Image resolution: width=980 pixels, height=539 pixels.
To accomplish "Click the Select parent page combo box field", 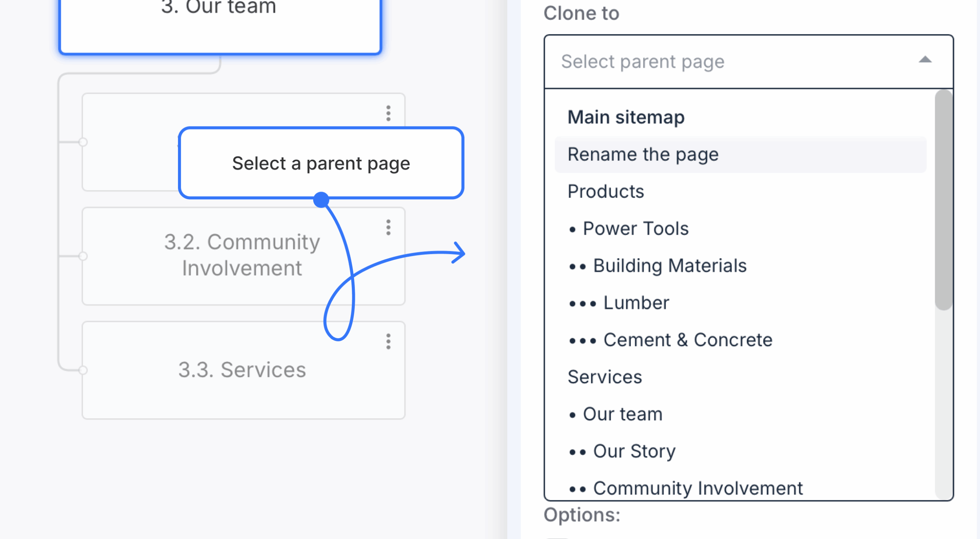I will (748, 62).
